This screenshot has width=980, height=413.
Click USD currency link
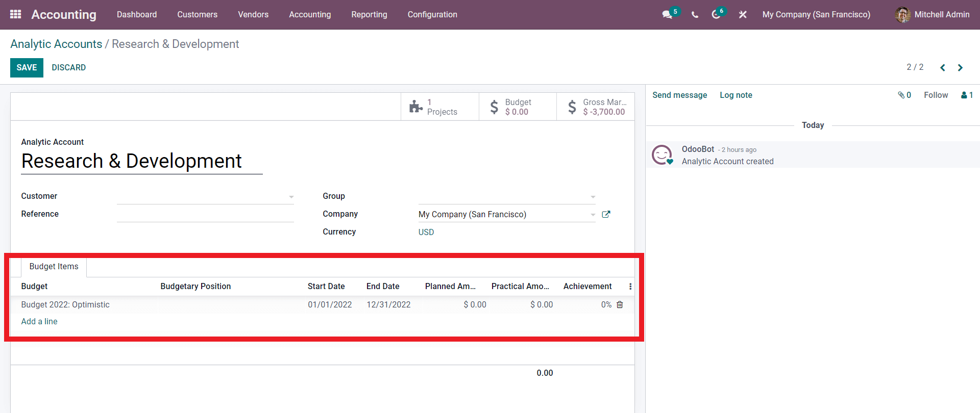(426, 232)
